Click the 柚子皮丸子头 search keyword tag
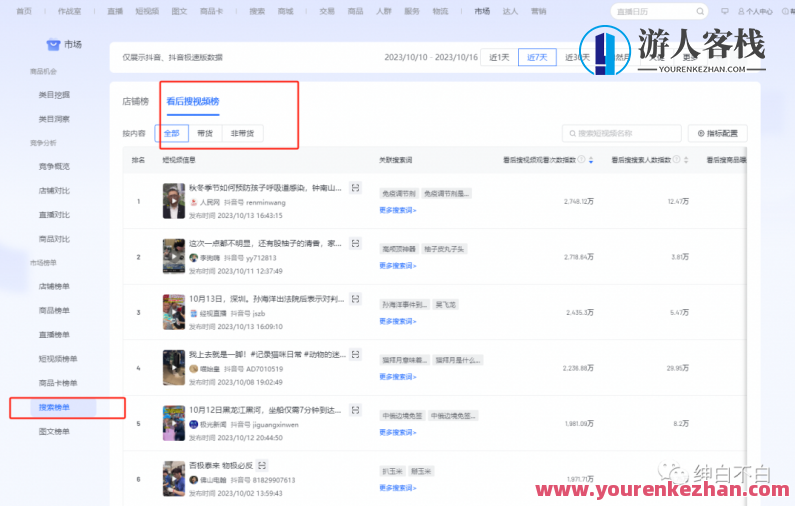Viewport: 795px width, 506px height. [x=444, y=249]
